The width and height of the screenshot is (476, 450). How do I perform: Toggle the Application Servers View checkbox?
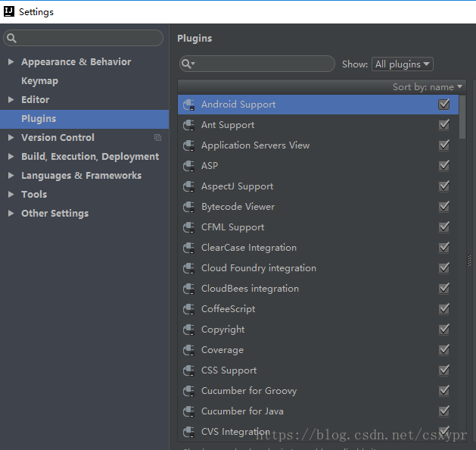[443, 145]
